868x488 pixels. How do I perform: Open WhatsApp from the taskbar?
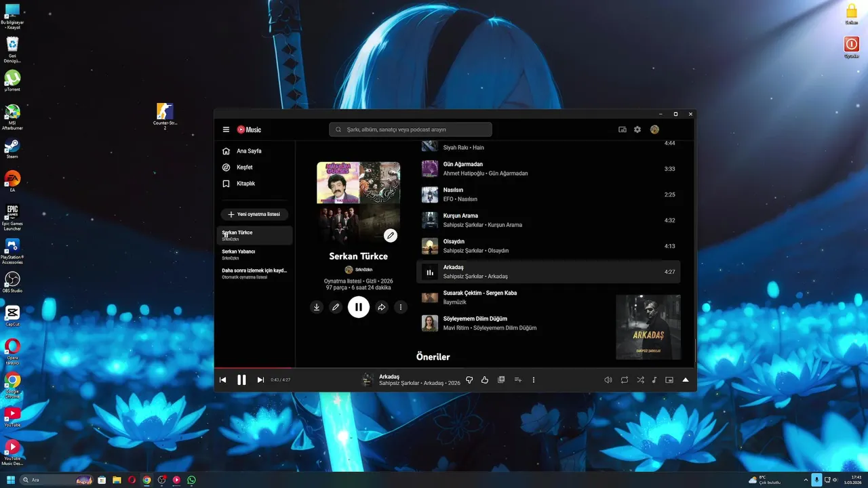(191, 480)
